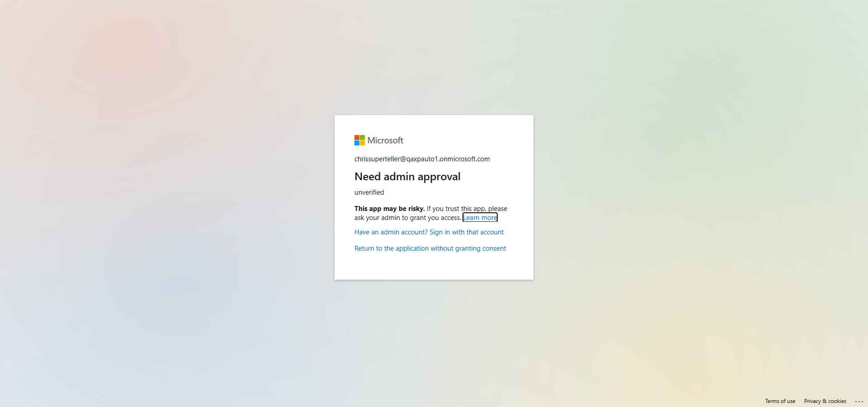Click the Need admin approval heading
This screenshot has height=407, width=868.
(407, 177)
